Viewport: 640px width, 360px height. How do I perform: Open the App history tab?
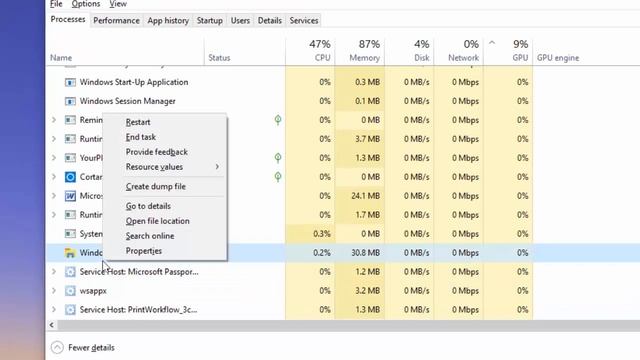pyautogui.click(x=168, y=20)
